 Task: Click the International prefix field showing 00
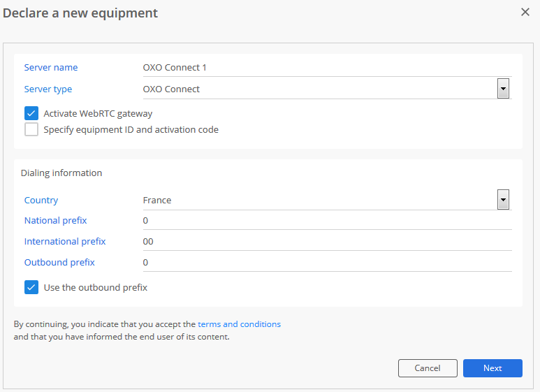327,242
